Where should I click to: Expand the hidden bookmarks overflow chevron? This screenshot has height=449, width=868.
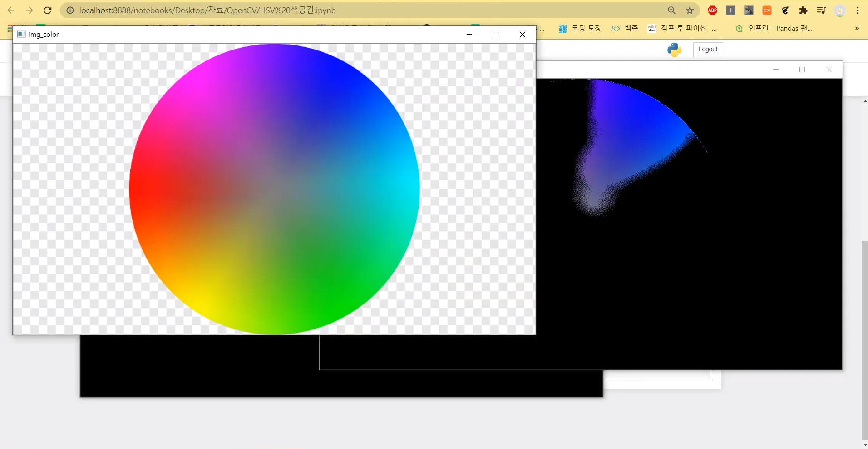click(x=857, y=28)
